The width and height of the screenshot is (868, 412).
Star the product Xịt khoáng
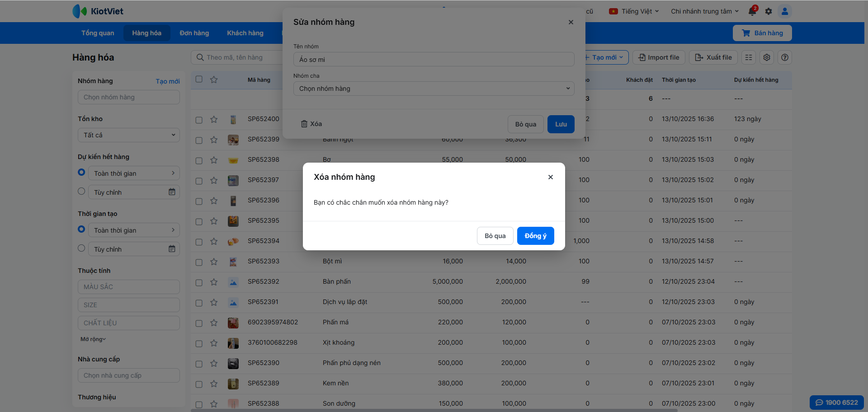[214, 343]
